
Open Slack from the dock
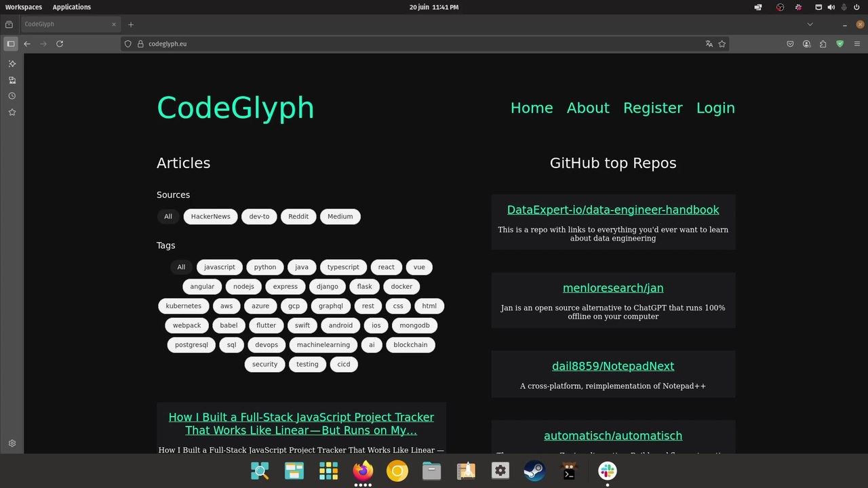607,470
